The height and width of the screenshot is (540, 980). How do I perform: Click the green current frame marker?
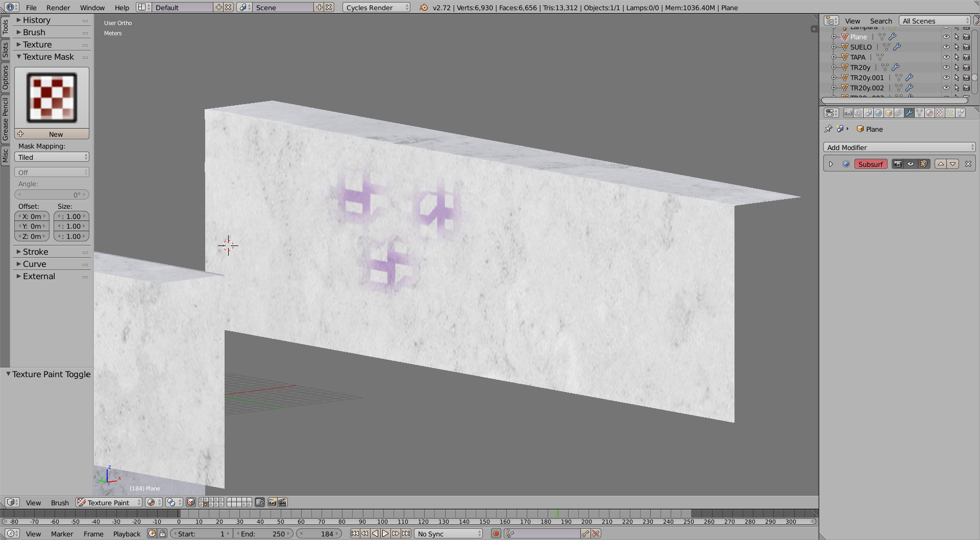point(556,513)
